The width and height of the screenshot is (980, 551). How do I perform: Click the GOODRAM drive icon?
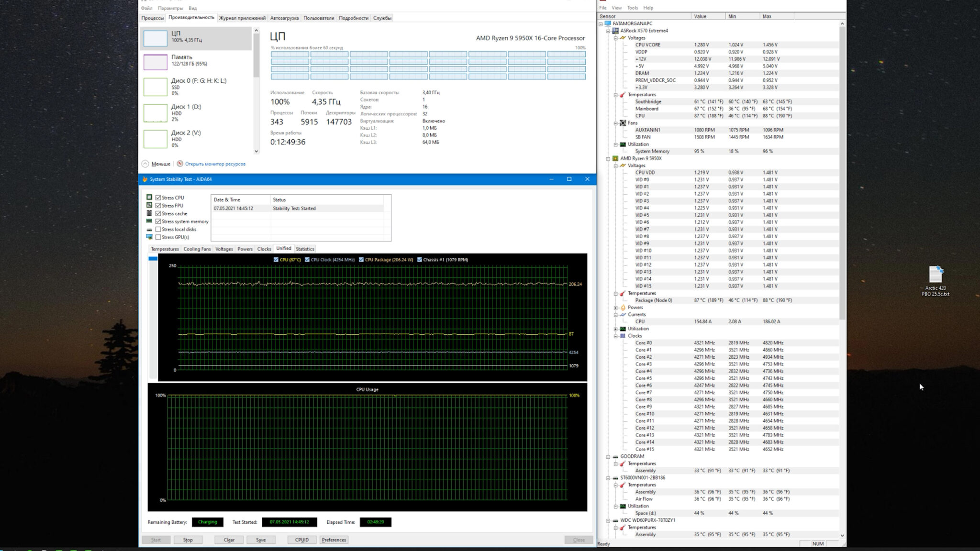[615, 456]
